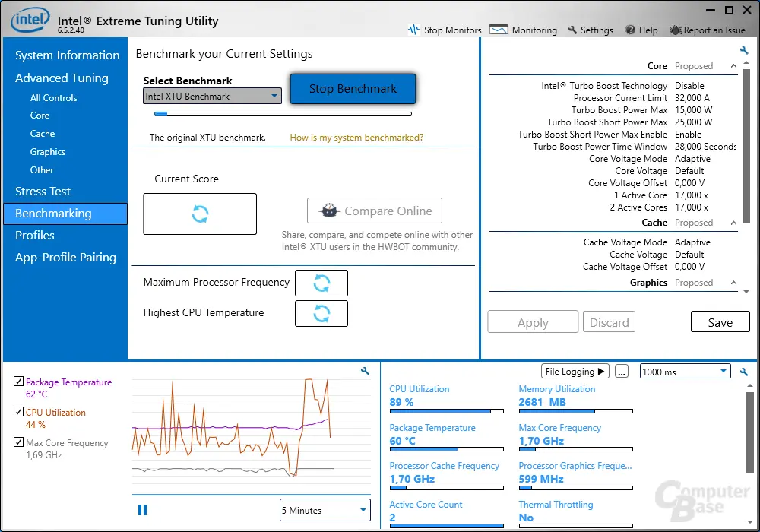Click the Max Core Frequency 1,70 GHz tile

click(x=576, y=436)
